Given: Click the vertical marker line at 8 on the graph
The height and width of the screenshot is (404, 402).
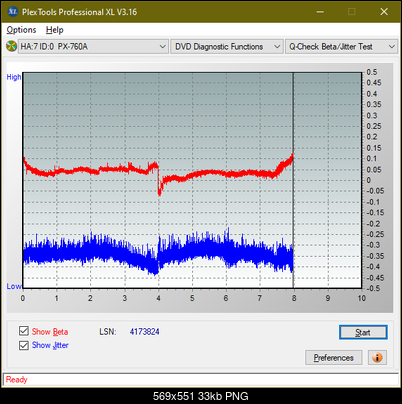Looking at the screenshot, I should pos(293,180).
